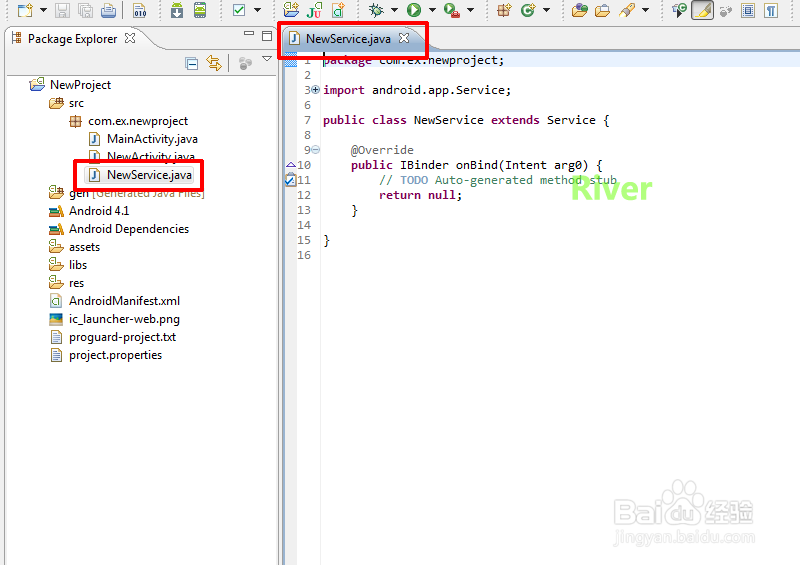The width and height of the screenshot is (800, 565).
Task: Click the New JUnit test (JU) icon
Action: [314, 10]
